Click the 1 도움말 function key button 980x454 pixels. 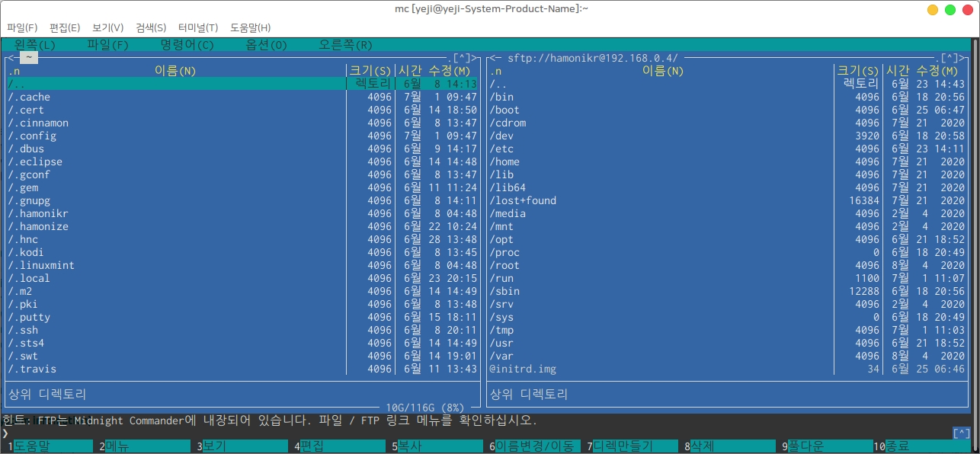(30, 446)
